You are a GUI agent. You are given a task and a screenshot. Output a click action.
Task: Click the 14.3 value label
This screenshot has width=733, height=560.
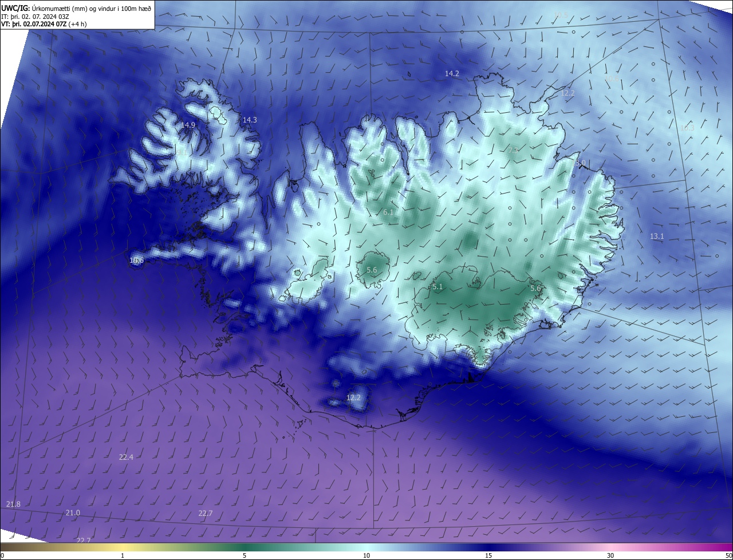[x=250, y=120]
